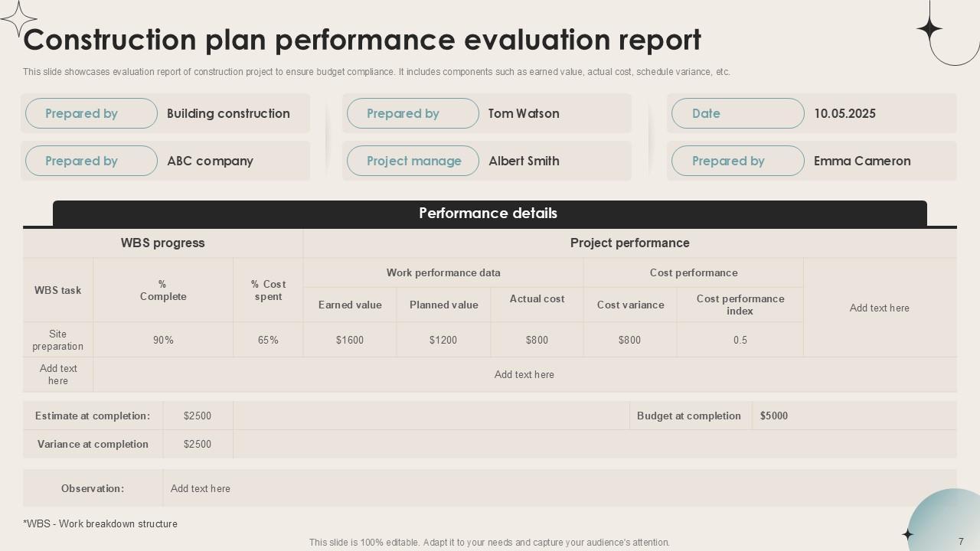This screenshot has width=980, height=551.
Task: Select the WBS - Work breakdown structure footnote
Action: click(x=100, y=524)
